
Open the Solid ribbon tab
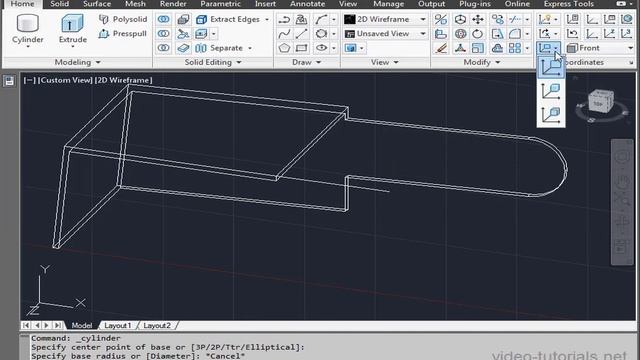pos(60,4)
